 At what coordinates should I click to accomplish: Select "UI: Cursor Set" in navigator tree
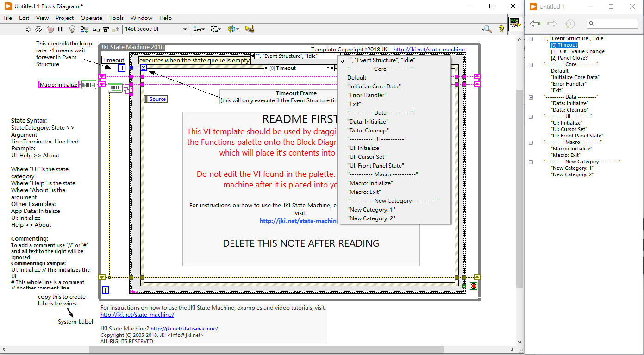(569, 130)
